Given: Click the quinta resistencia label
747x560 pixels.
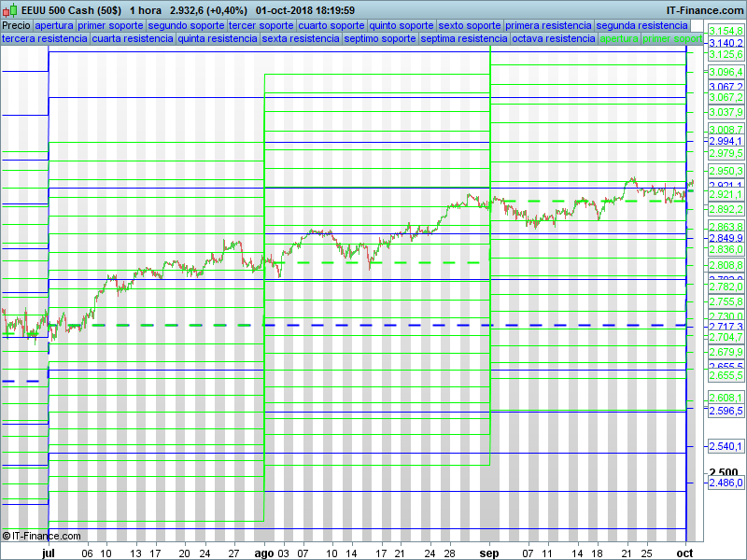Looking at the screenshot, I should (218, 38).
